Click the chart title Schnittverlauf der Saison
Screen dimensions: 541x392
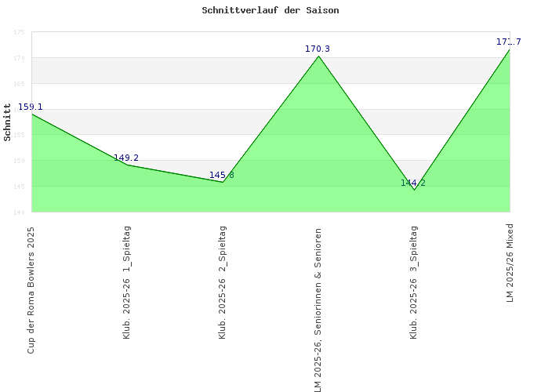pyautogui.click(x=270, y=10)
